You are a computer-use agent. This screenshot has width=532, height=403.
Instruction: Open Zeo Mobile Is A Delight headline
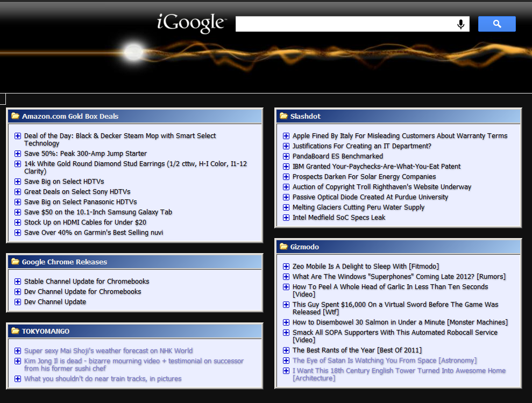point(365,267)
